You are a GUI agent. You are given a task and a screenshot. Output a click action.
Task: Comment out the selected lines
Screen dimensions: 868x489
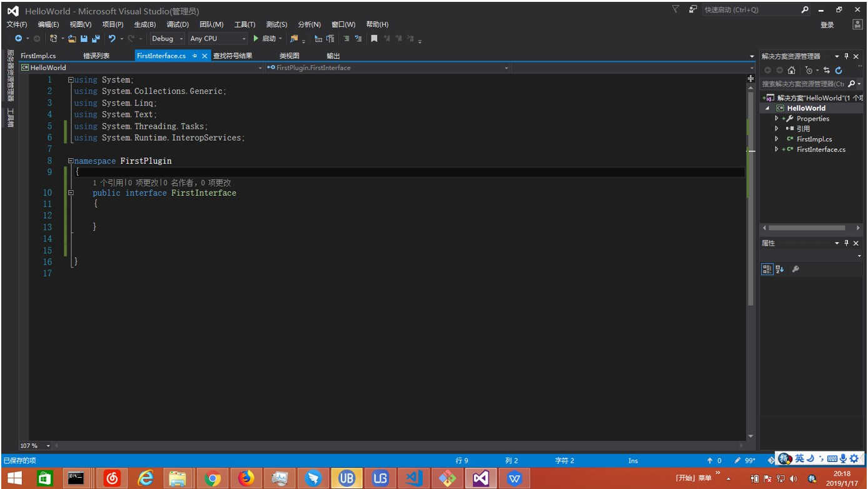(346, 39)
